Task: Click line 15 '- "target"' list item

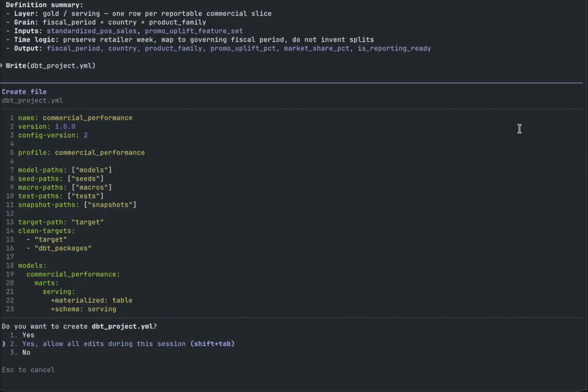Action: tap(47, 240)
